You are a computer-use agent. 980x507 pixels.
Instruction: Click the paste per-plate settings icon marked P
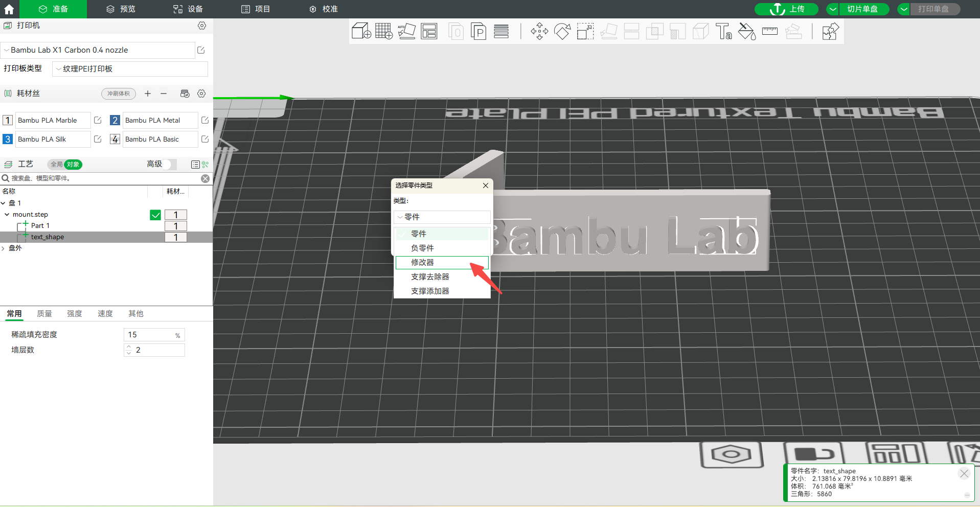click(478, 32)
